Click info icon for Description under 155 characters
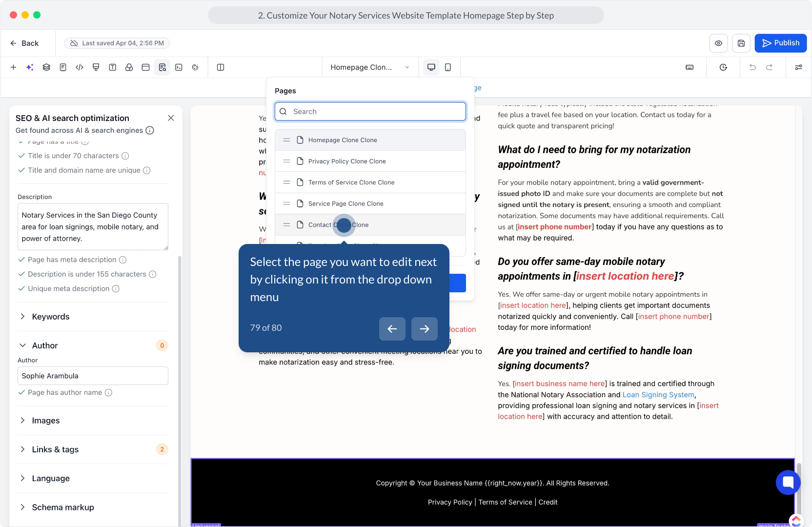 tap(153, 274)
